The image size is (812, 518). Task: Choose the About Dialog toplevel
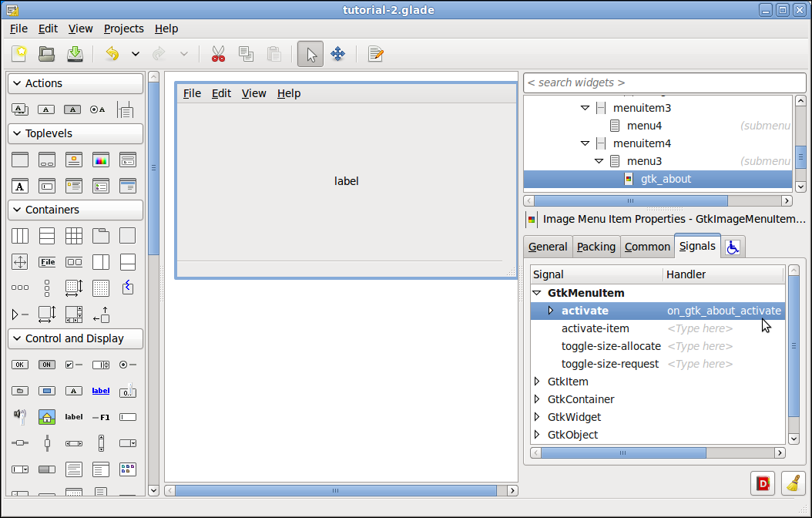74,160
